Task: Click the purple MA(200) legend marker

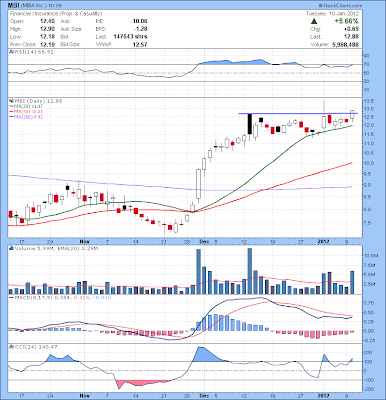Action: pyautogui.click(x=11, y=117)
